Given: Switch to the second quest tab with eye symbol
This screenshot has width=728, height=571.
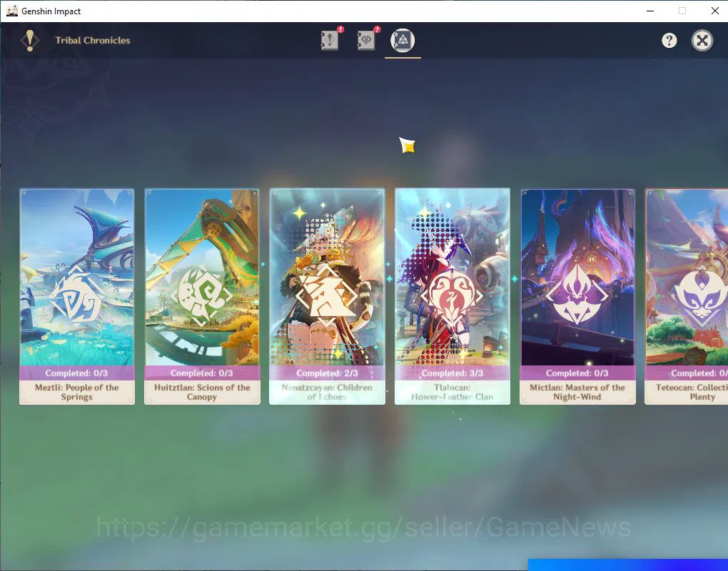Looking at the screenshot, I should click(x=366, y=40).
